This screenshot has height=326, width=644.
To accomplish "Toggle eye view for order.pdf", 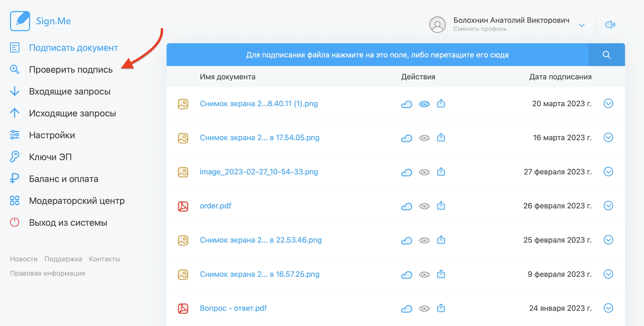I will (424, 206).
